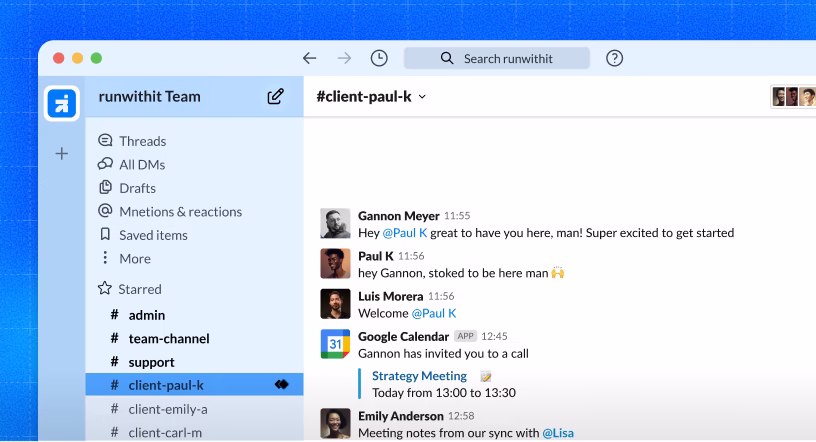Click the Google Calendar app icon
The height and width of the screenshot is (442, 816).
point(335,344)
